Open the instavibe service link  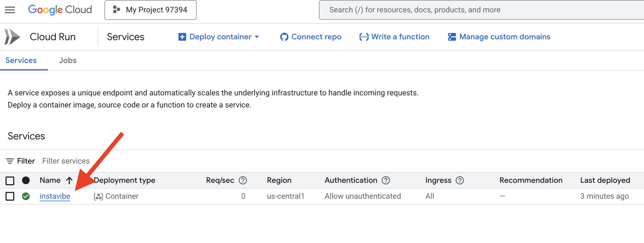point(55,196)
